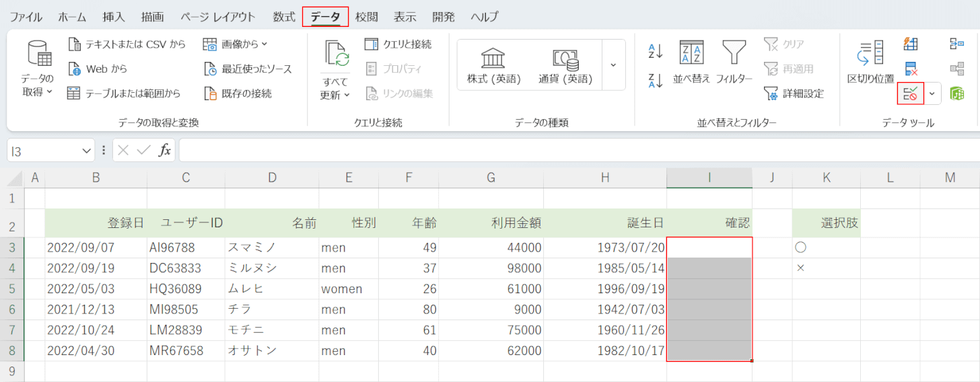Open the Data Validation tool
The height and width of the screenshot is (382, 980).
911,93
